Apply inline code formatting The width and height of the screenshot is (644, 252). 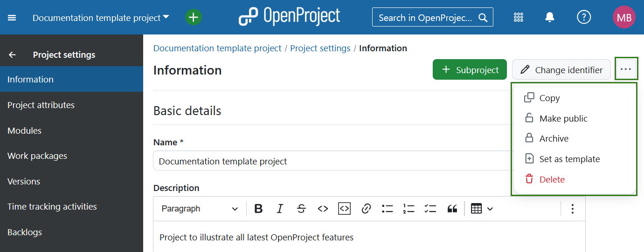click(323, 209)
